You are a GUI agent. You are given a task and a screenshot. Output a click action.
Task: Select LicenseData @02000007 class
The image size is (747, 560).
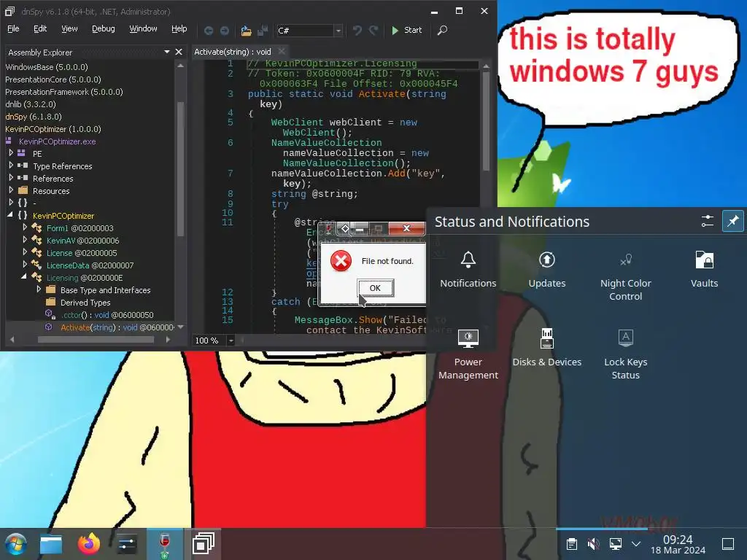(90, 265)
